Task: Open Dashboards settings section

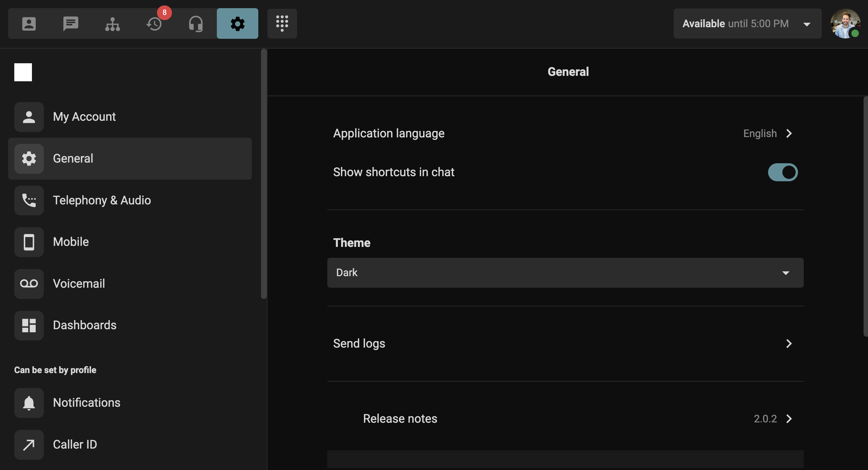Action: coord(85,325)
